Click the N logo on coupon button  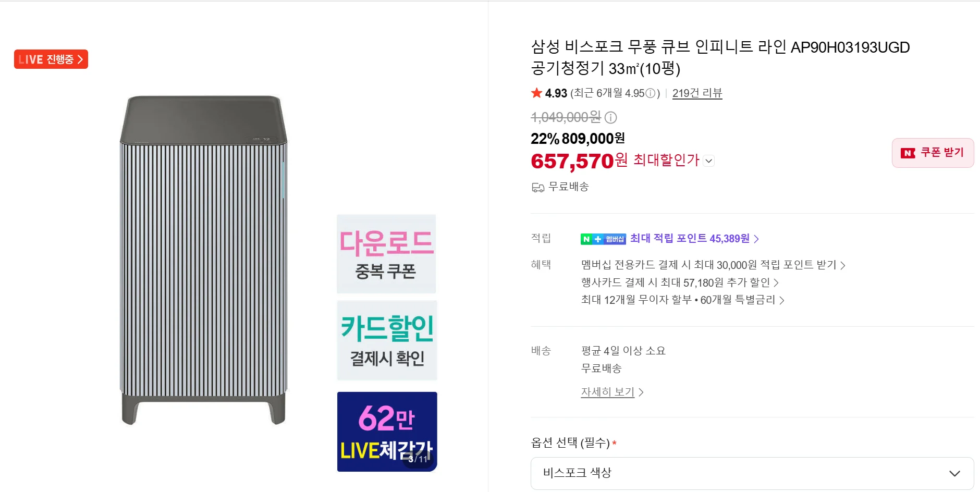[908, 153]
